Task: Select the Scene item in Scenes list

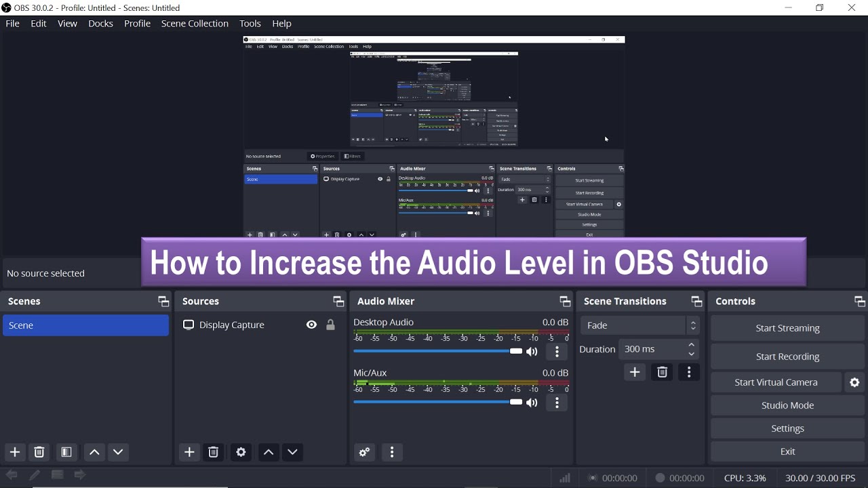Action: point(85,325)
